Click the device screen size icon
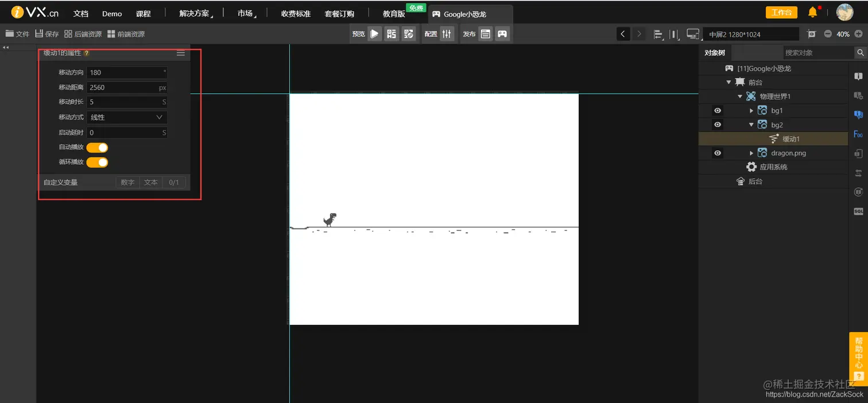This screenshot has width=868, height=403. coord(693,34)
